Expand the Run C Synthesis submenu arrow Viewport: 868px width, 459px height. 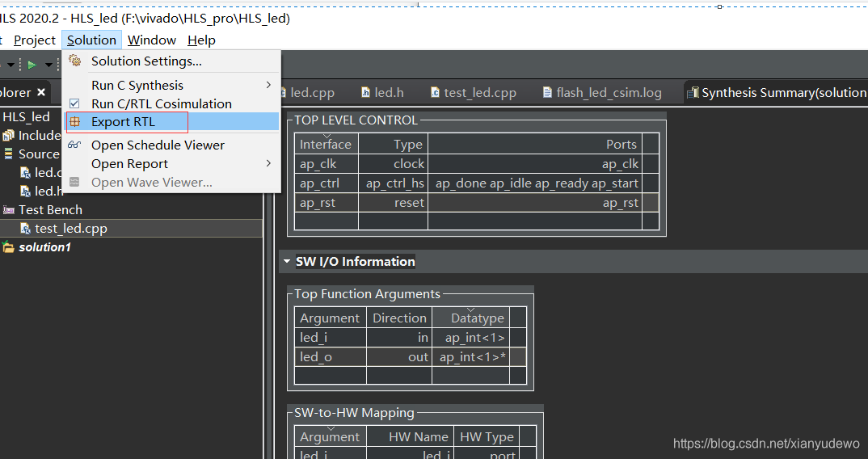pos(268,85)
